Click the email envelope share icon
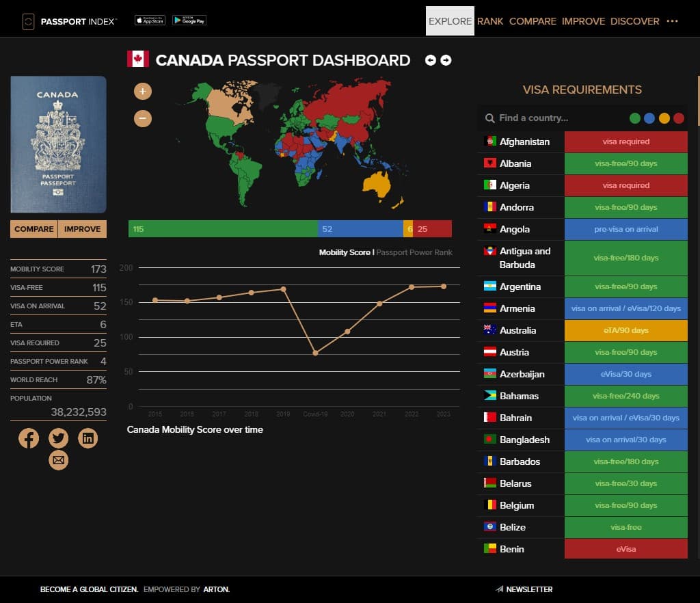Image resolution: width=700 pixels, height=603 pixels. click(59, 461)
